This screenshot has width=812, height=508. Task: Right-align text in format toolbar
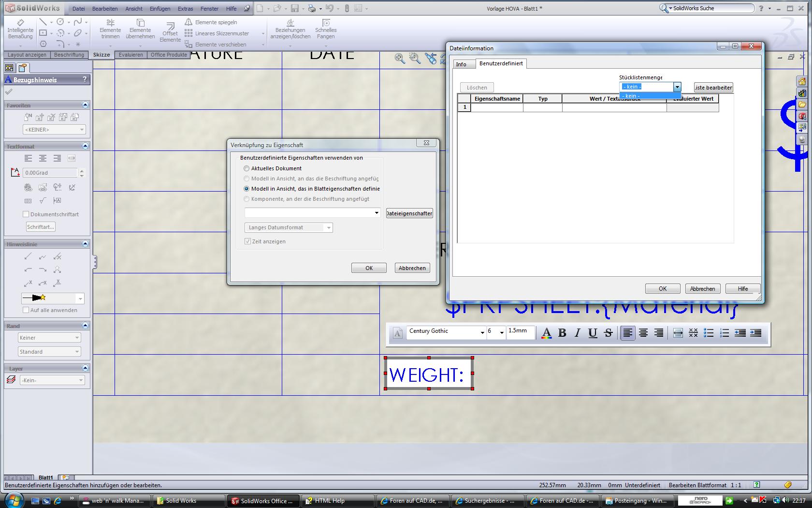point(659,333)
